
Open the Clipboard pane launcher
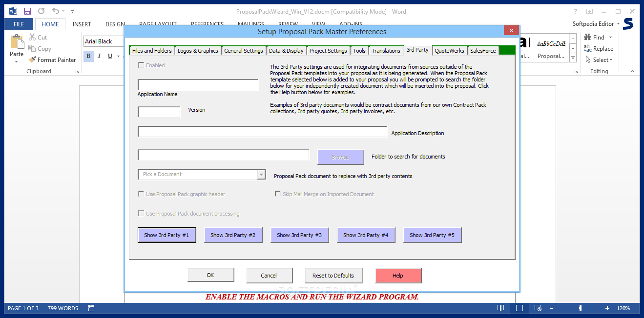[77, 71]
